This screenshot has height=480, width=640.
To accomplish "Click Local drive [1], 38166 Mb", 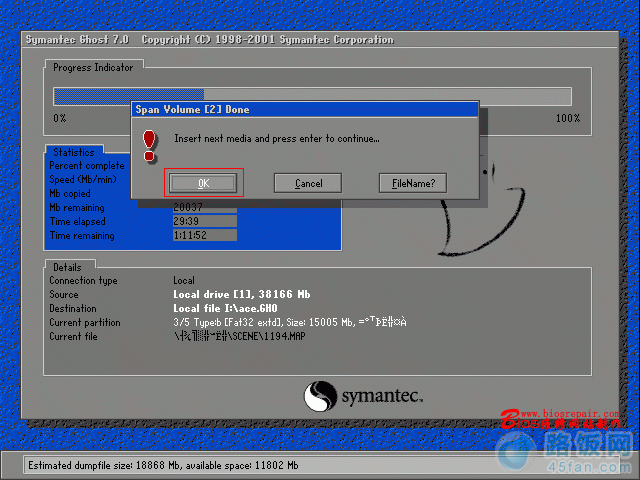I will click(242, 294).
